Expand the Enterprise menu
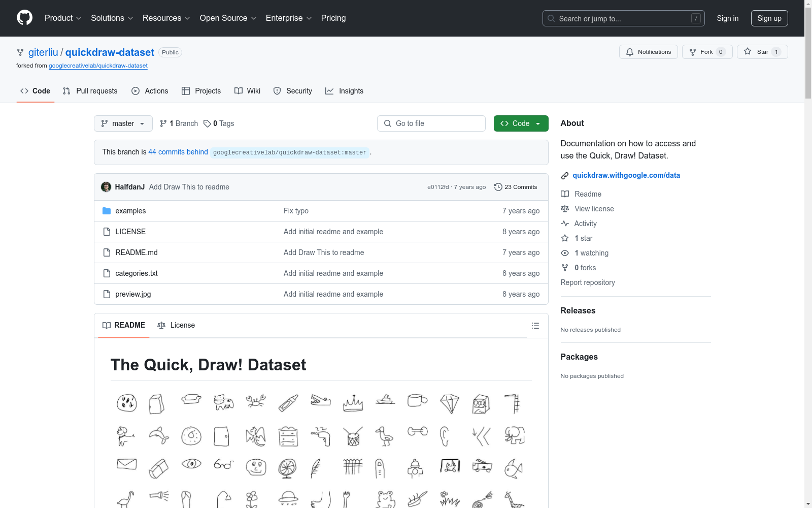This screenshot has width=812, height=508. (289, 18)
